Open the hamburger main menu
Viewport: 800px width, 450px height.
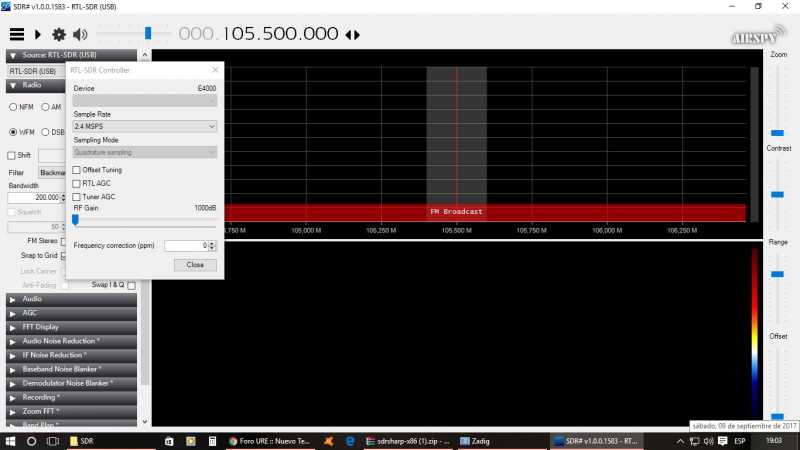click(x=17, y=34)
